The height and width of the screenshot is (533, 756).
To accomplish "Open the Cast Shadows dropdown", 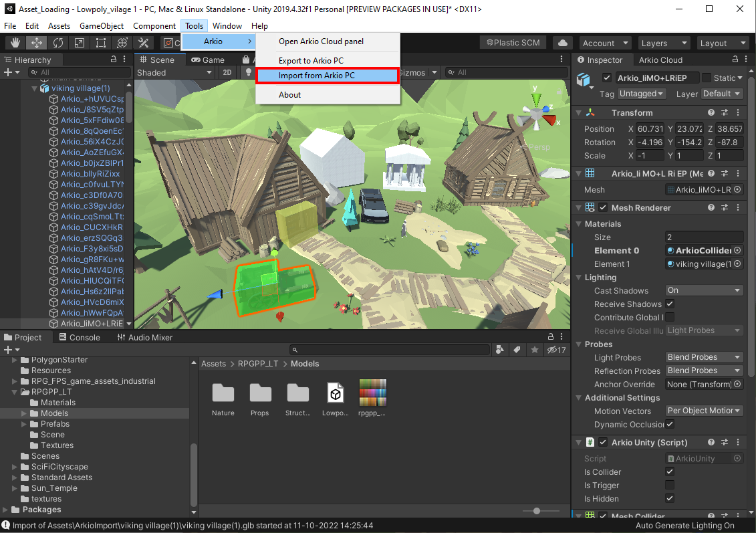I will [x=704, y=290].
